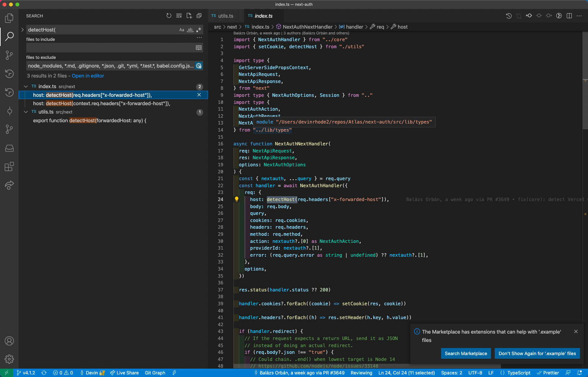Split the editor to the right
Image resolution: width=588 pixels, height=377 pixels.
(x=569, y=15)
